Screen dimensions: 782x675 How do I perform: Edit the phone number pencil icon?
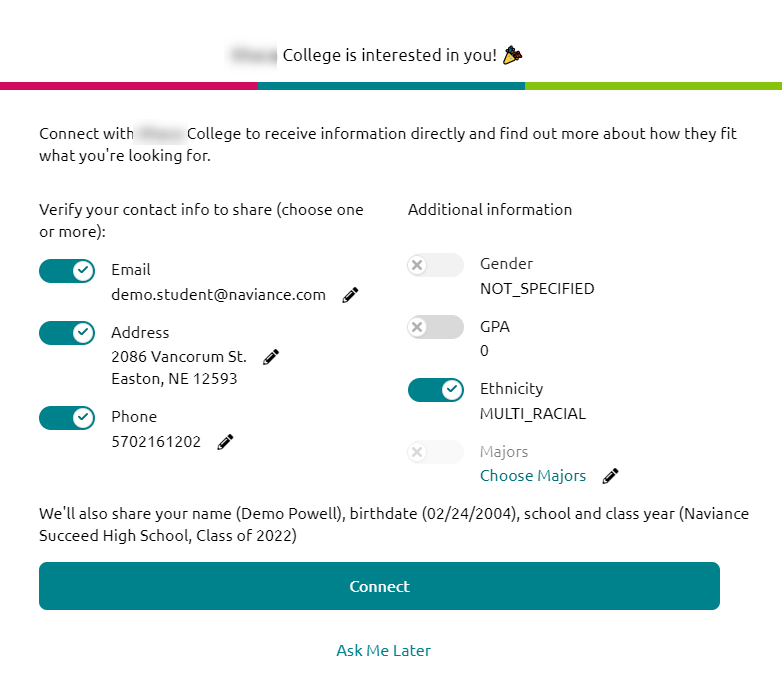[225, 442]
